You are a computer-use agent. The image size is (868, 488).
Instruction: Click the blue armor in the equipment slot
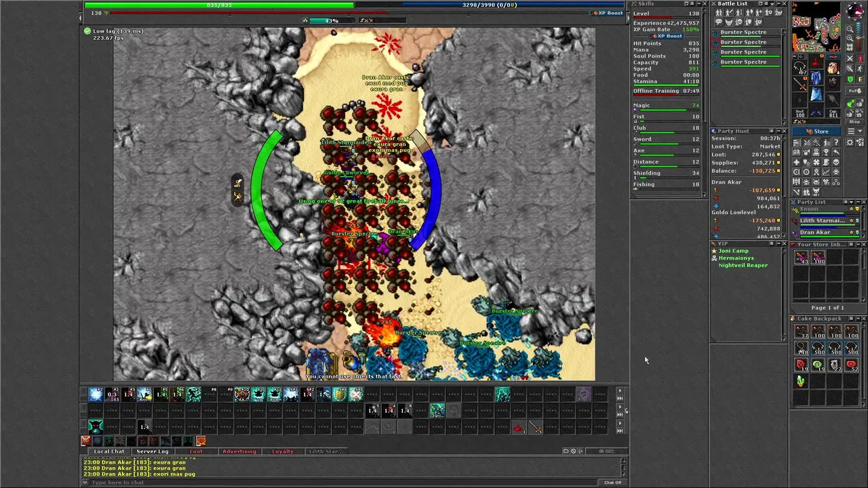[x=816, y=77]
